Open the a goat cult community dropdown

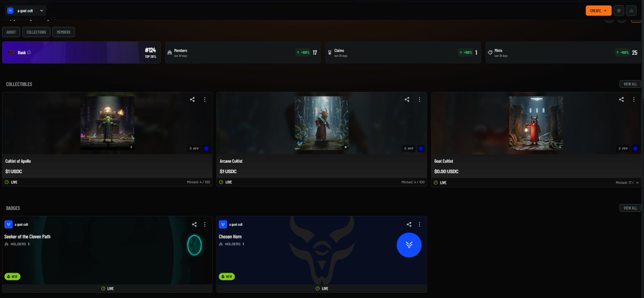pos(26,10)
